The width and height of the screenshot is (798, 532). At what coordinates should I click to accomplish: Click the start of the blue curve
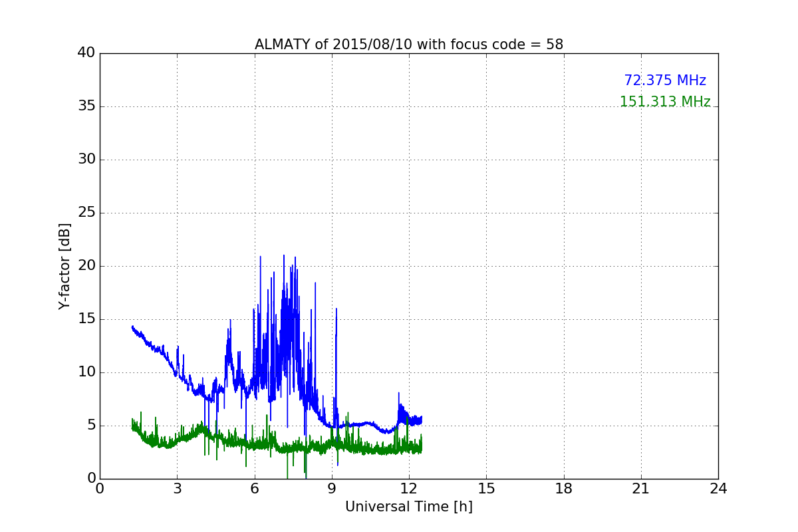pyautogui.click(x=132, y=327)
